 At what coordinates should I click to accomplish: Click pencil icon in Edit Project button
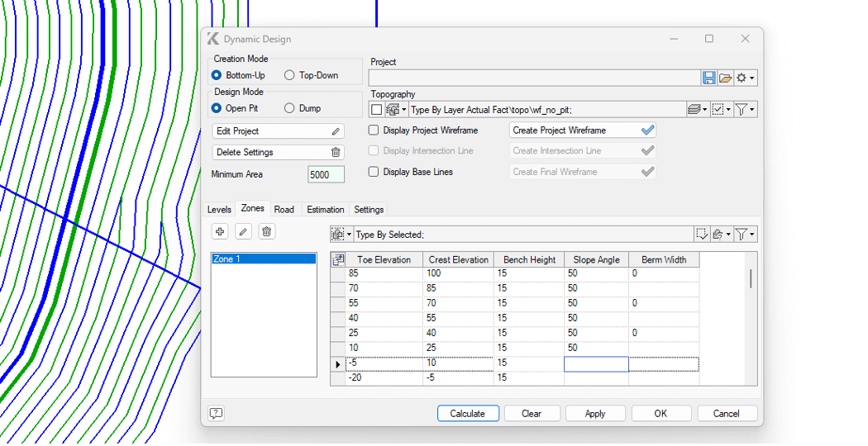click(x=336, y=131)
